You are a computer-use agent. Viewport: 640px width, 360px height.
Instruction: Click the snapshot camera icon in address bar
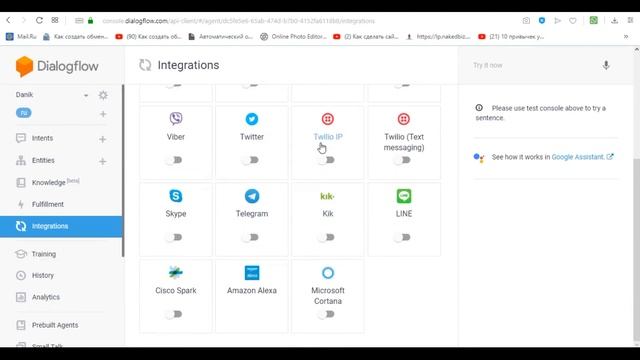[x=526, y=20]
